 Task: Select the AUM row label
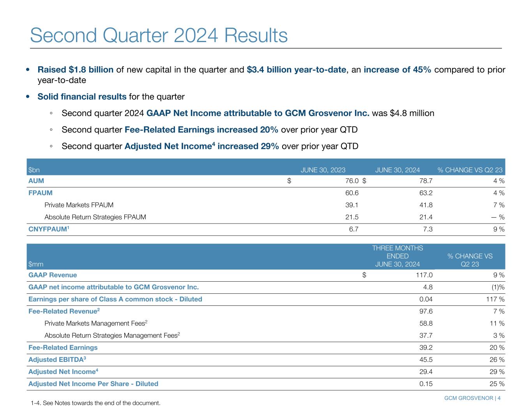36,181
